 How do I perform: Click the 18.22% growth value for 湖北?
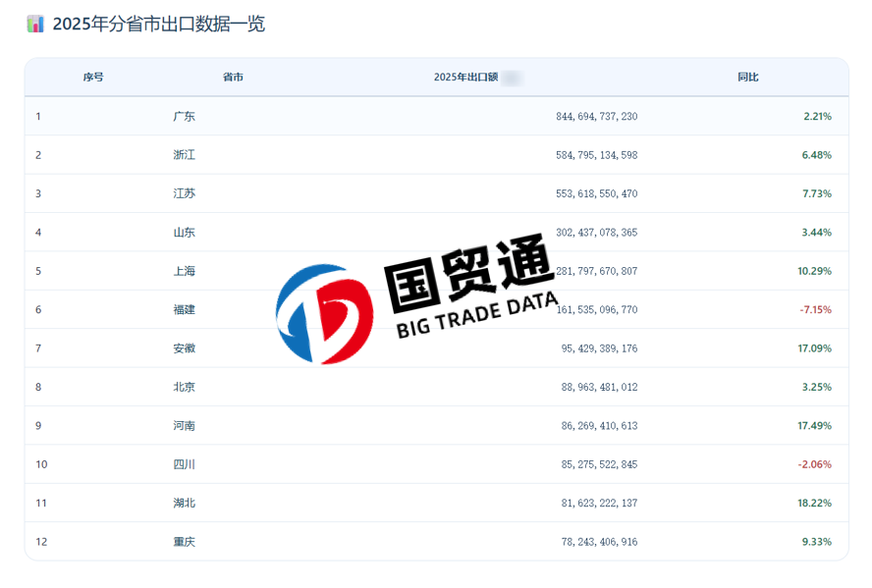pyautogui.click(x=814, y=504)
